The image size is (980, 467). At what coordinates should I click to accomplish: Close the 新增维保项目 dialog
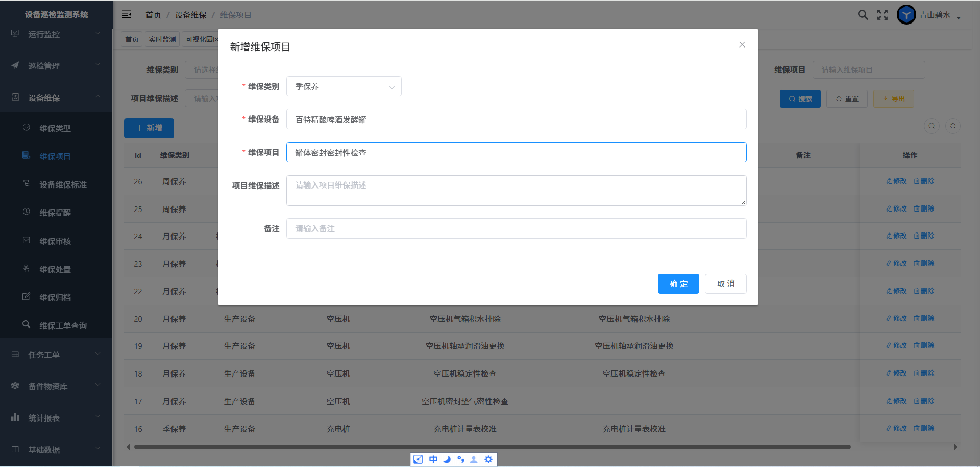coord(742,45)
